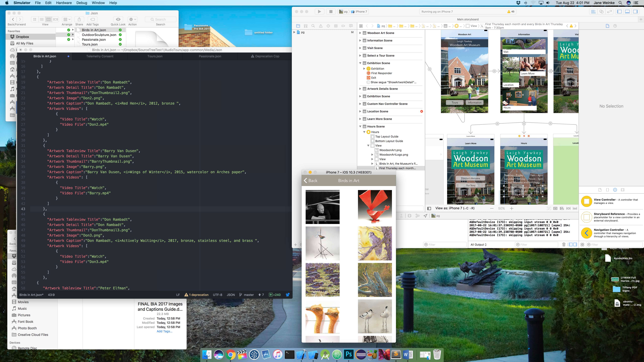Toggle the Navigator panel in Xcode

pos(619,11)
